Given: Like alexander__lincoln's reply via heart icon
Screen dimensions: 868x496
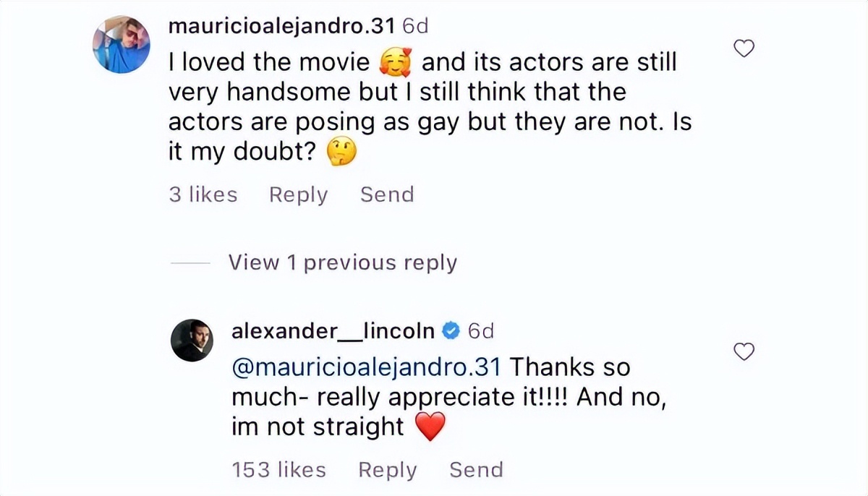Looking at the screenshot, I should pos(744,352).
